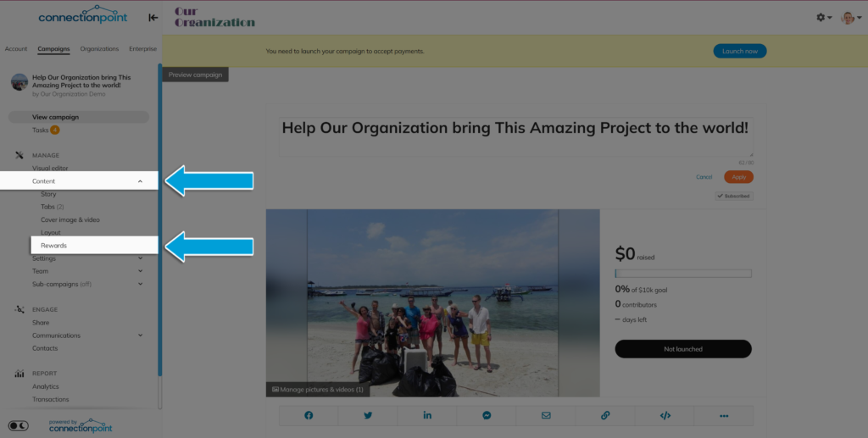Copy the campaign link icon
Viewport: 868px width, 438px height.
click(x=605, y=415)
